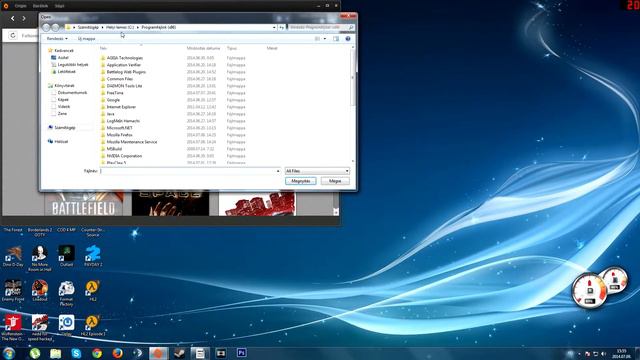The height and width of the screenshot is (360, 640).
Task: Toggle the preview pane icon in Open dialog
Action: 336,39
